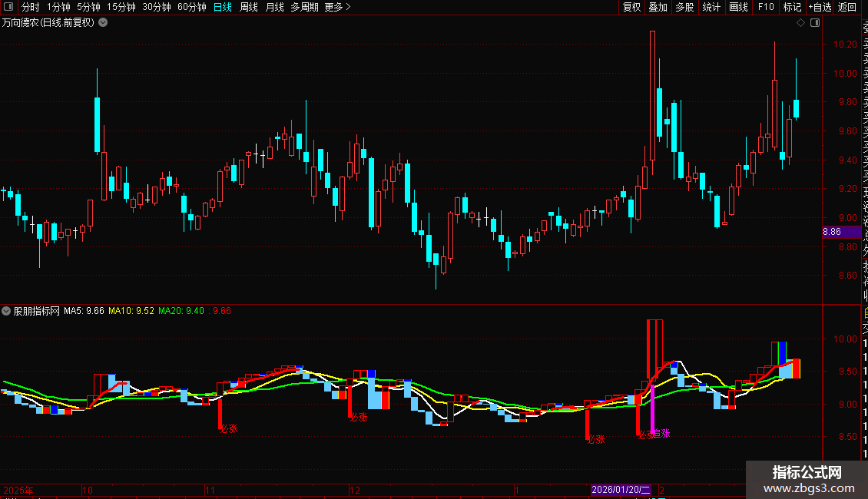The width and height of the screenshot is (868, 499).
Task: Toggle the side panel layout icon
Action: tap(815, 23)
